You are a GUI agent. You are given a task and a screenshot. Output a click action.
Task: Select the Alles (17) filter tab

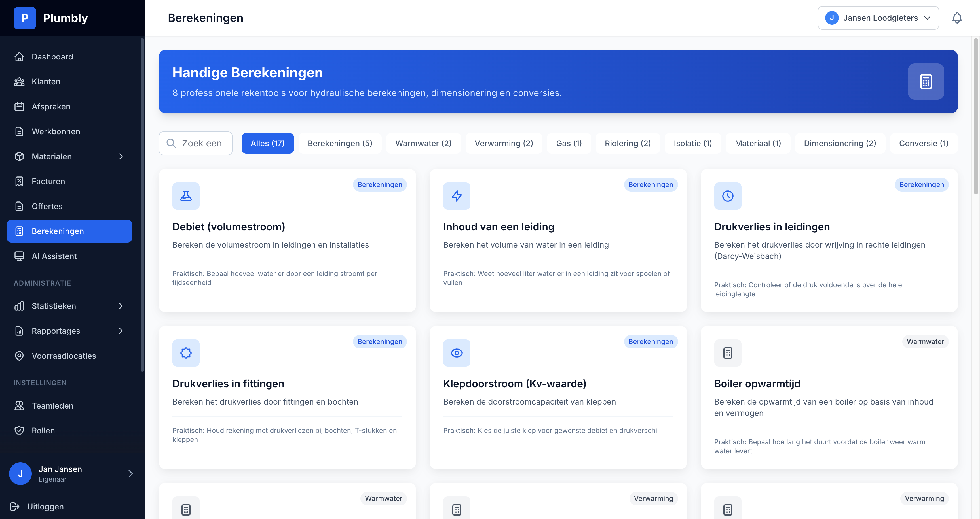click(267, 143)
